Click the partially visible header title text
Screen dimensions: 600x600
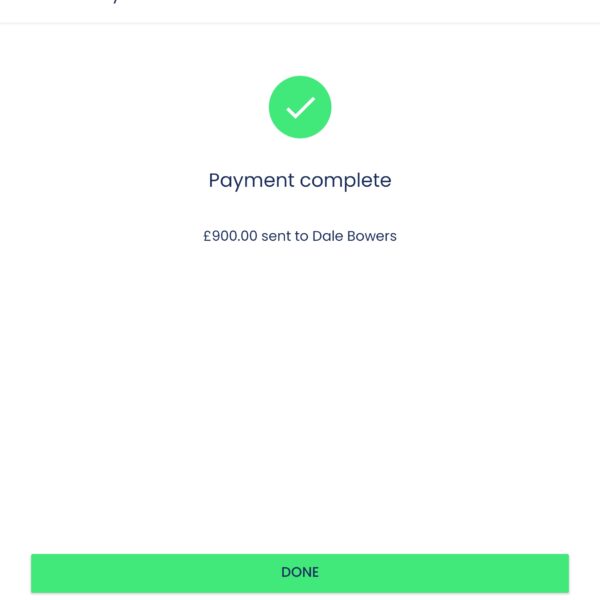click(110, 3)
